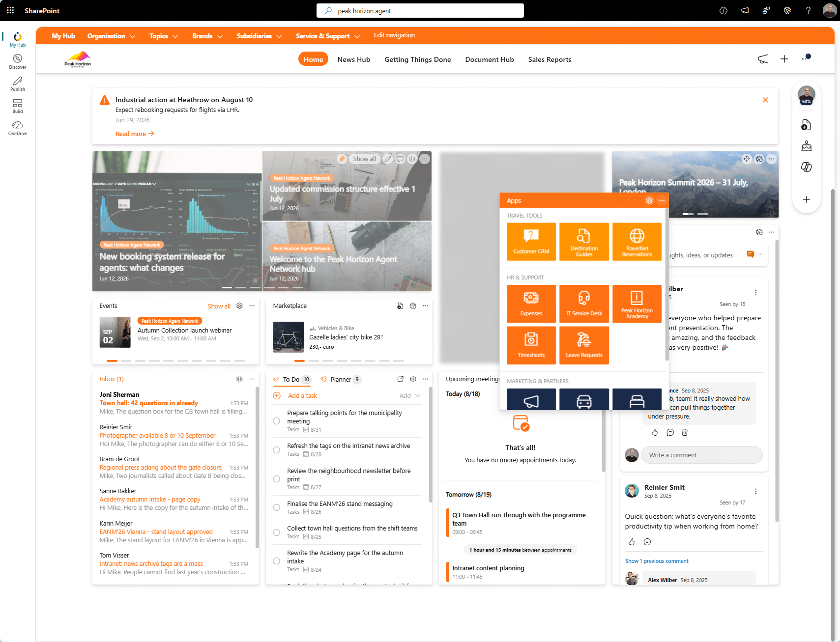Viewport: 840px width, 642px height.
Task: Open Reinier Smit post options menu
Action: click(756, 491)
